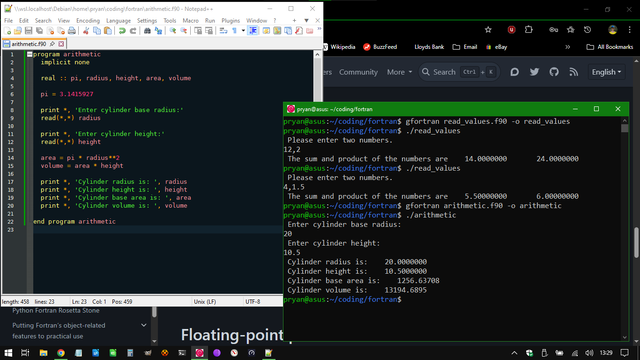This screenshot has width=640, height=360.
Task: Open Community link in website navbar
Action: pyautogui.click(x=358, y=72)
